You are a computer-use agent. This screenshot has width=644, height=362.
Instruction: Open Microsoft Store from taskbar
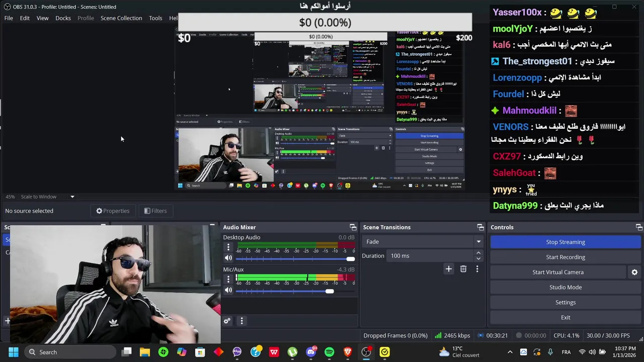coord(200,352)
